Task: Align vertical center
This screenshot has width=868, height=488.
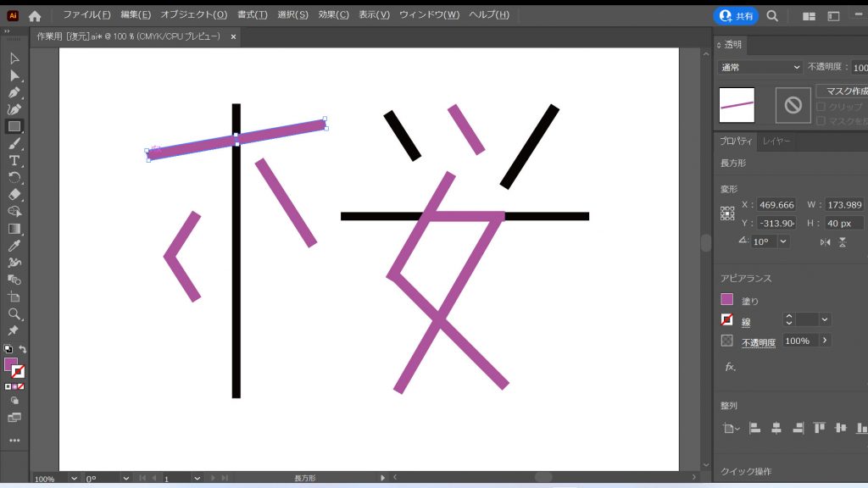Action: (x=840, y=428)
